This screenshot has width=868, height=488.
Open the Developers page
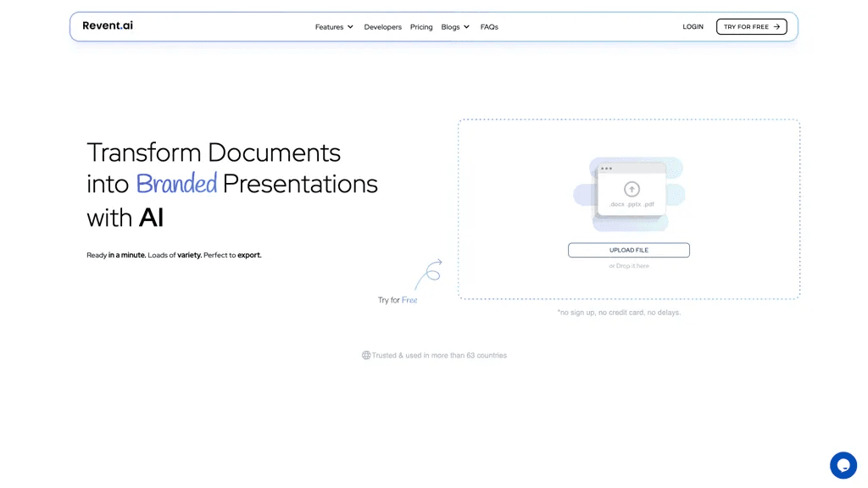[x=382, y=26]
